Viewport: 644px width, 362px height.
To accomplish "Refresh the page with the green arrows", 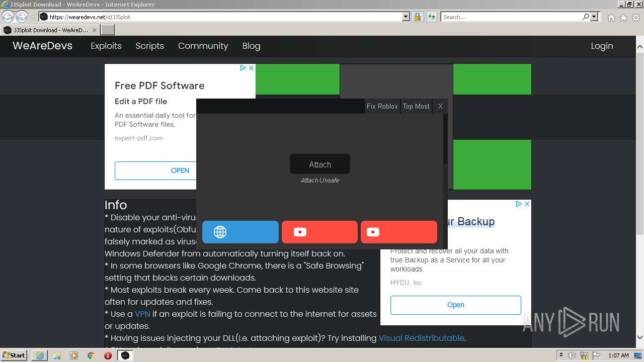I will (431, 17).
